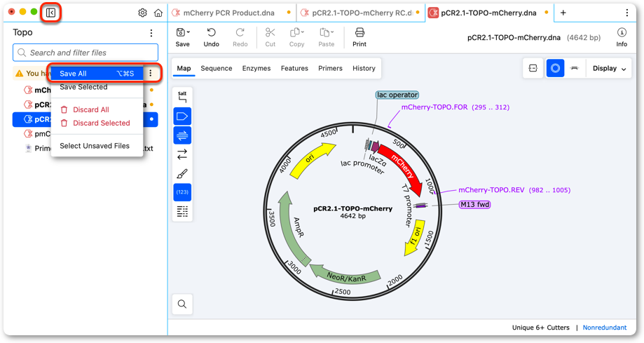Open the Features tab

pyautogui.click(x=294, y=68)
